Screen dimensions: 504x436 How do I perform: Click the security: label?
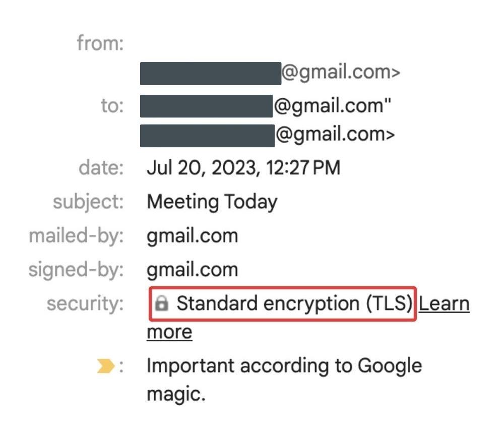pos(85,304)
